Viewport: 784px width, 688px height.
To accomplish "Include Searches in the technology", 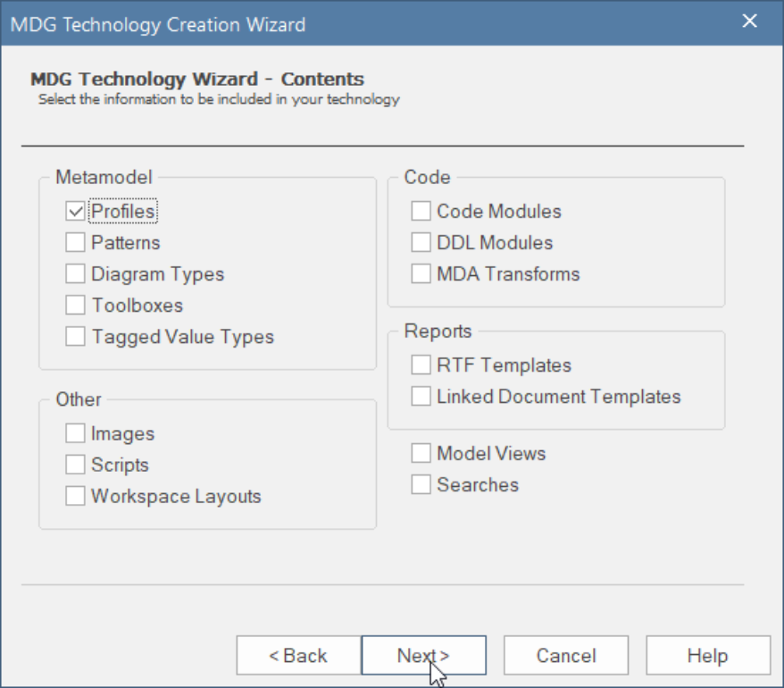I will [421, 485].
